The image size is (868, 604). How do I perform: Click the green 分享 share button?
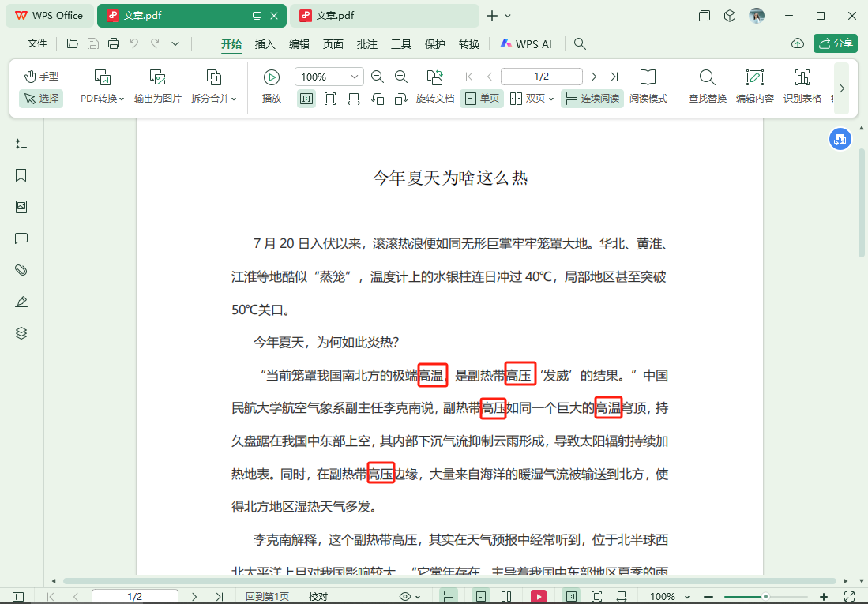[x=835, y=43]
